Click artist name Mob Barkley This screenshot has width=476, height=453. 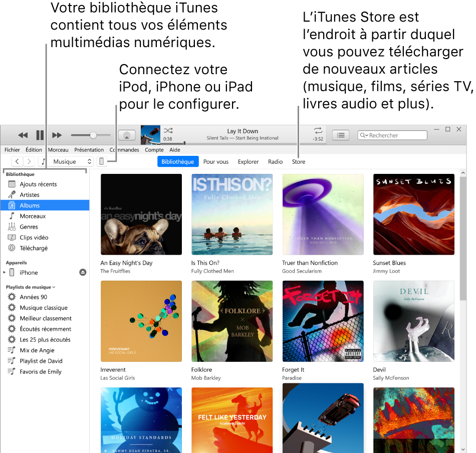(206, 378)
